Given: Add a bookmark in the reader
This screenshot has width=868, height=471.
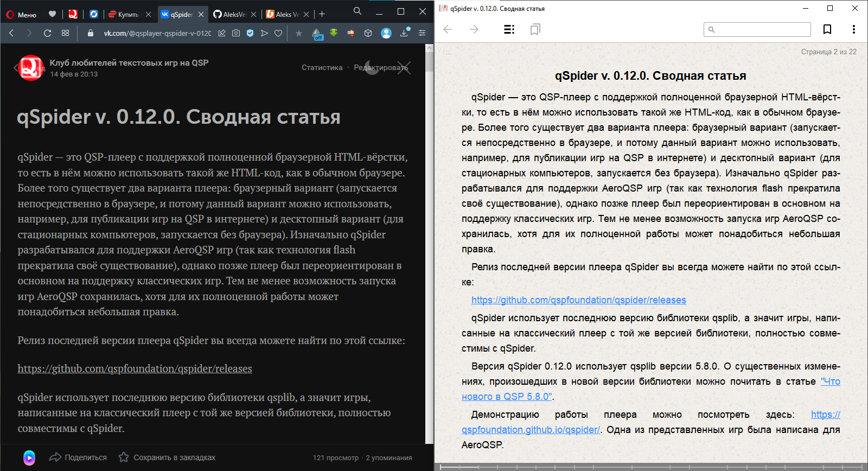Looking at the screenshot, I should tap(827, 29).
